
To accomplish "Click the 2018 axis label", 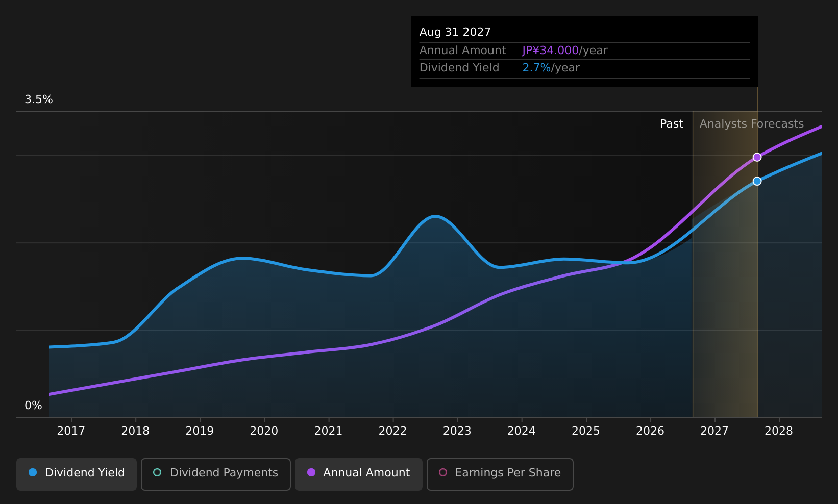I will [135, 431].
